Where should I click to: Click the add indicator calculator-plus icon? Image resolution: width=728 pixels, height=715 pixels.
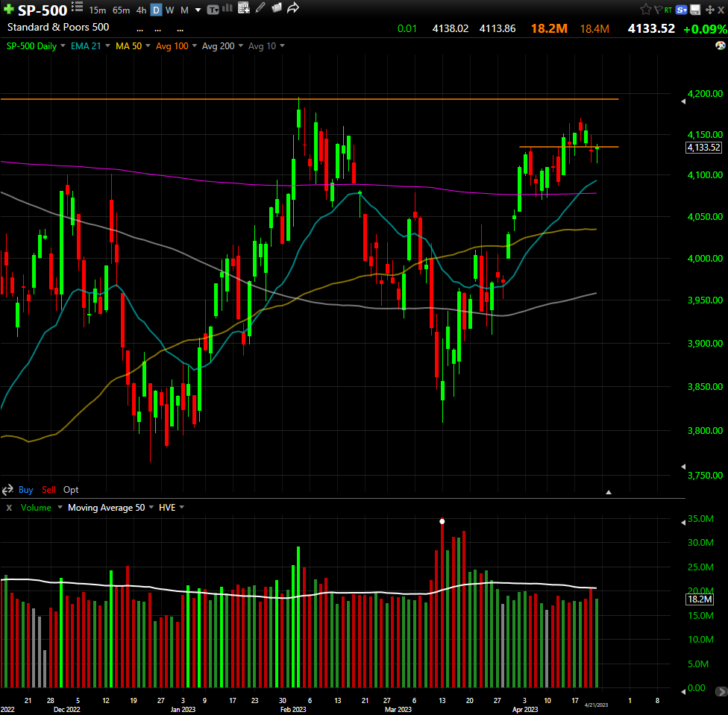(x=244, y=7)
